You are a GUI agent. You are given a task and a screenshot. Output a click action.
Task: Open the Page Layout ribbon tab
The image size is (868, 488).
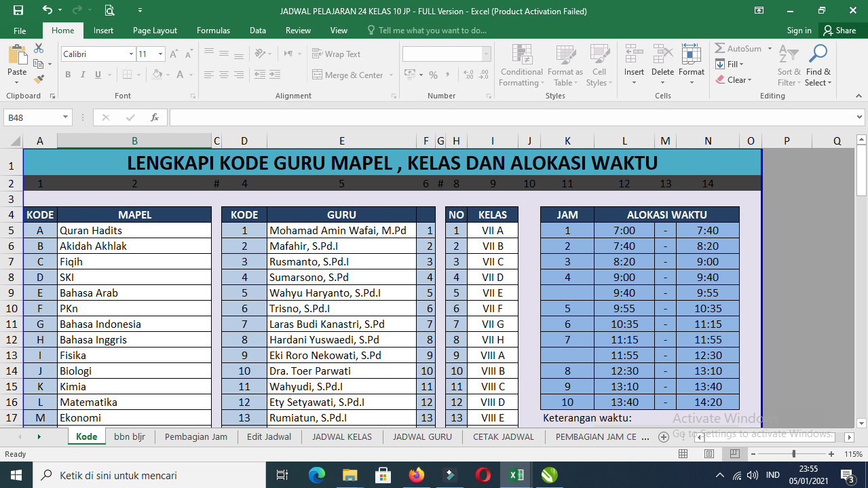pos(155,31)
